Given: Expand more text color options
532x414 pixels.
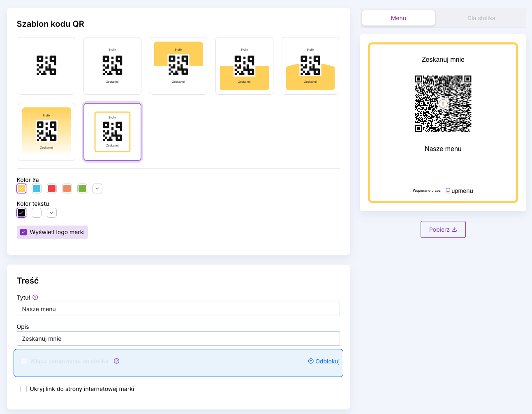Looking at the screenshot, I should click(52, 213).
